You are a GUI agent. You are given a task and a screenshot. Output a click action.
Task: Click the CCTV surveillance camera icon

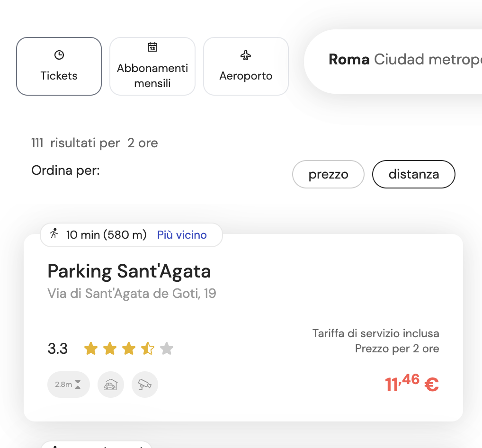144,385
